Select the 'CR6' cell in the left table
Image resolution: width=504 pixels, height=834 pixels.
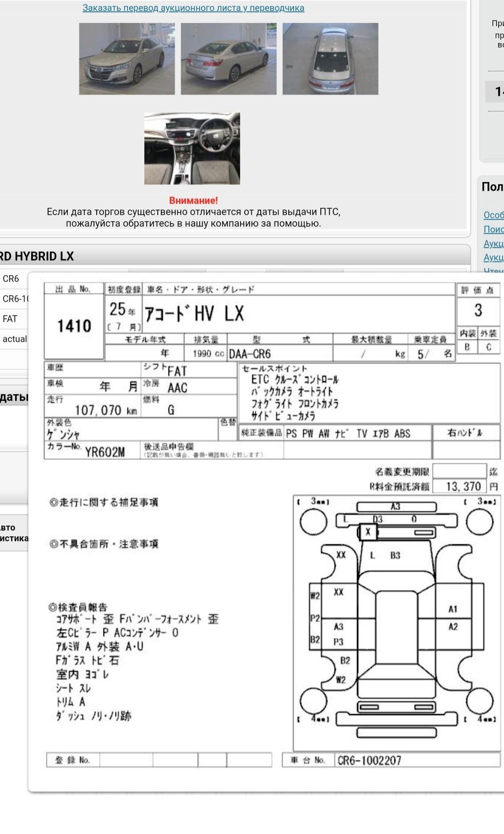(11, 279)
